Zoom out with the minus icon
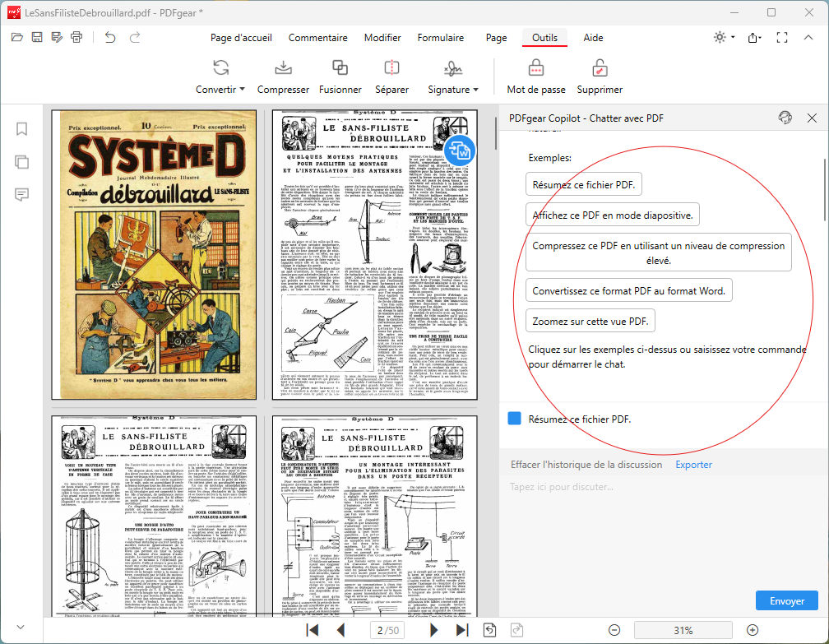 [614, 630]
